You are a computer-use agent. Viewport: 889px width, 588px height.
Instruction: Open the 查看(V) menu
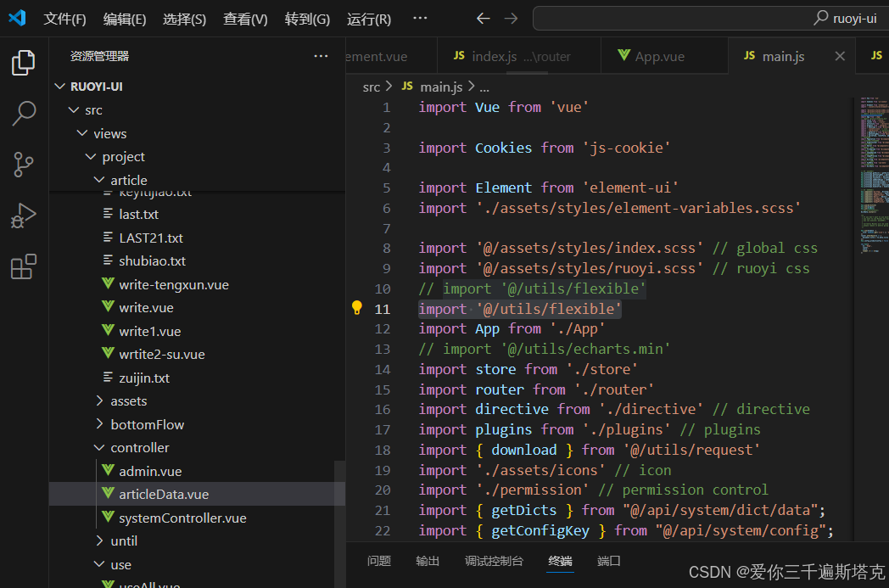click(244, 18)
